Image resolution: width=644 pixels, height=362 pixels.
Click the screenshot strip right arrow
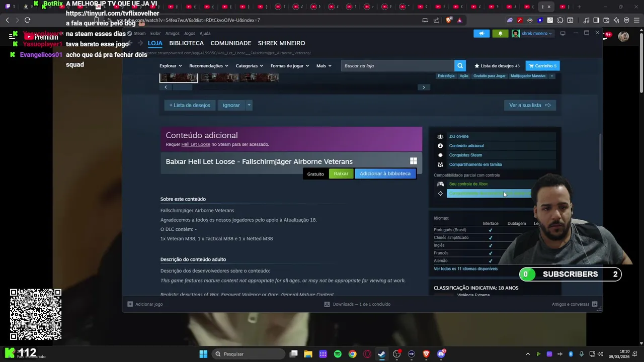coord(424,87)
